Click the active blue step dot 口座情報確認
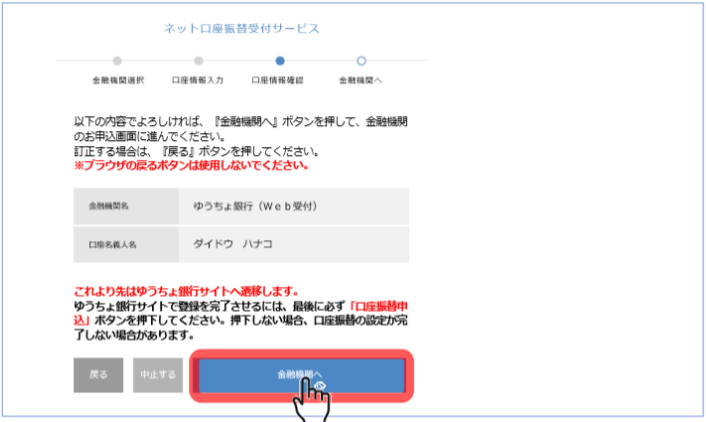The height and width of the screenshot is (422, 706). tap(280, 61)
